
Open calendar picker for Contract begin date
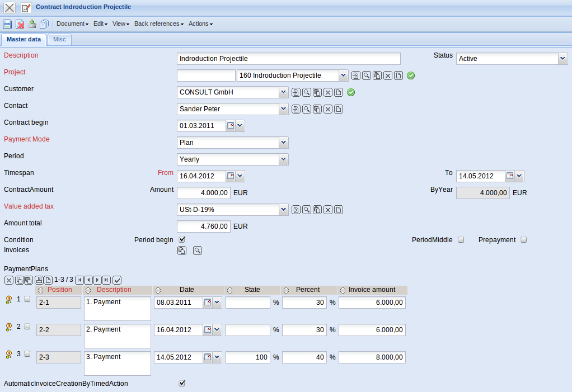tap(231, 126)
